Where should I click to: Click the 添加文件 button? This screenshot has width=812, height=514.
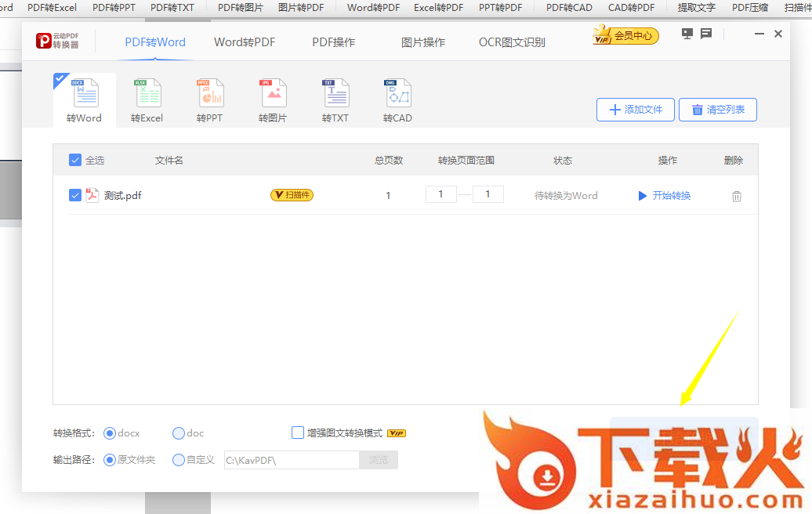point(635,110)
